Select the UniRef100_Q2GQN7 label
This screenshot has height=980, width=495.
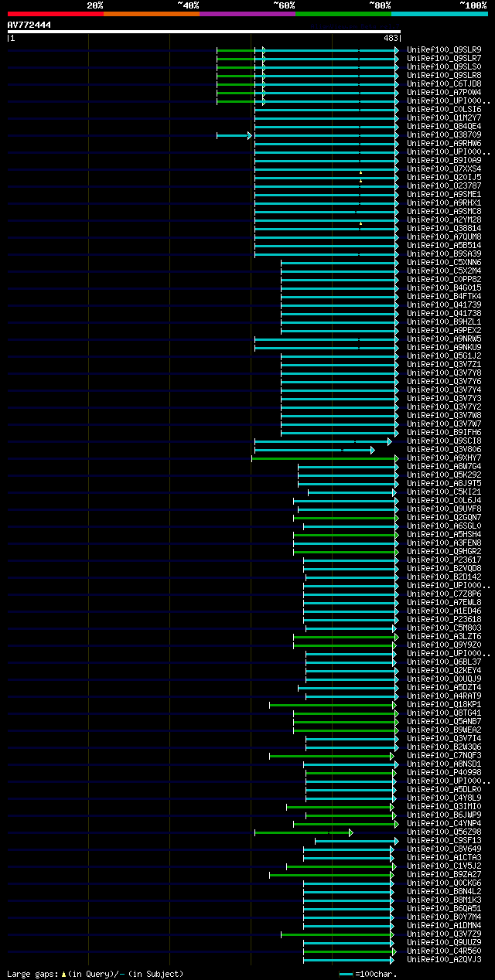pos(444,518)
